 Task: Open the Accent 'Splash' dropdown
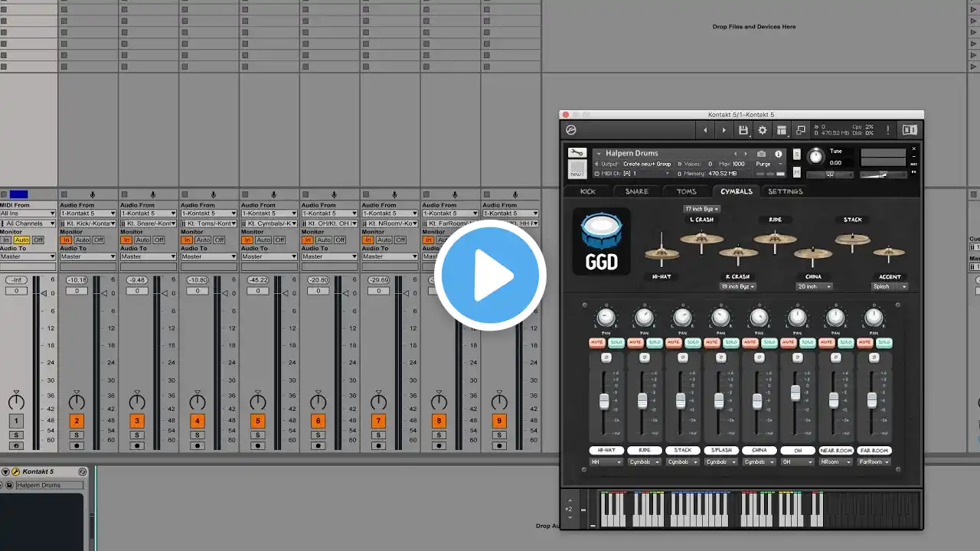click(x=890, y=286)
